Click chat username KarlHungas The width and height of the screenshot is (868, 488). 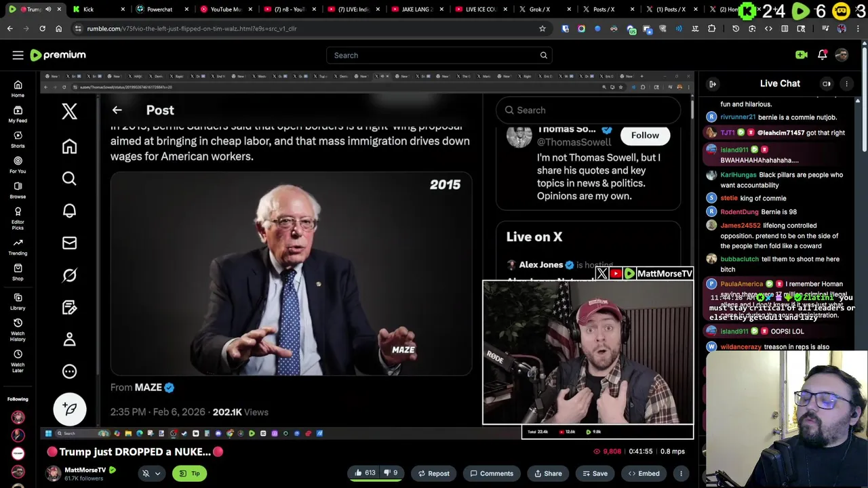pos(738,175)
